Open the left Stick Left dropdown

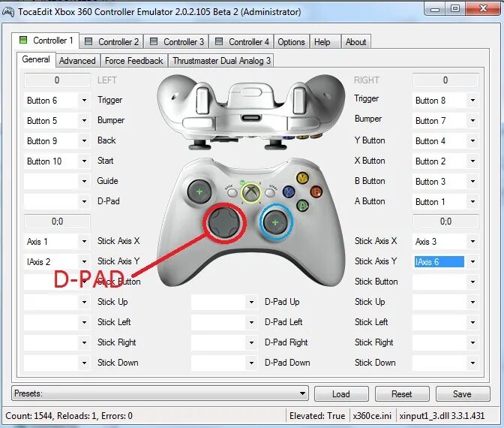(x=84, y=322)
